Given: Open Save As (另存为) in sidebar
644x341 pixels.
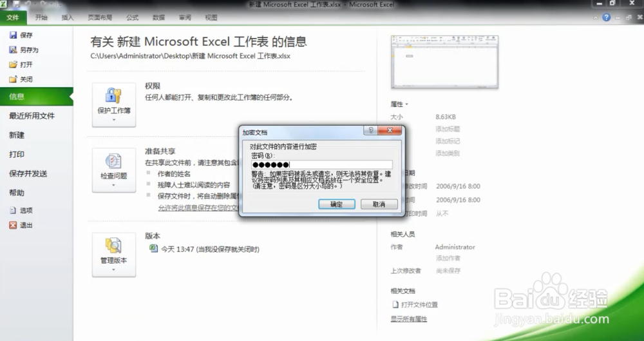Looking at the screenshot, I should pos(23,50).
